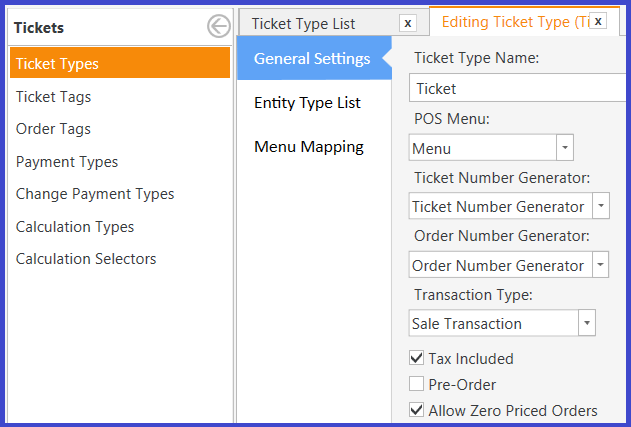Viewport: 631px width, 427px height.
Task: Open Payment Types in sidebar
Action: point(67,162)
